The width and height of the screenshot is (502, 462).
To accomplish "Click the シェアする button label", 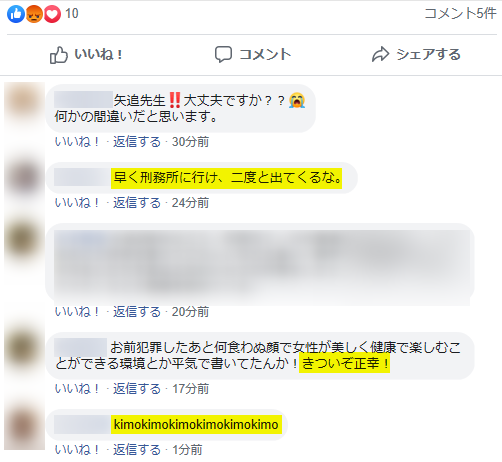I will [428, 54].
